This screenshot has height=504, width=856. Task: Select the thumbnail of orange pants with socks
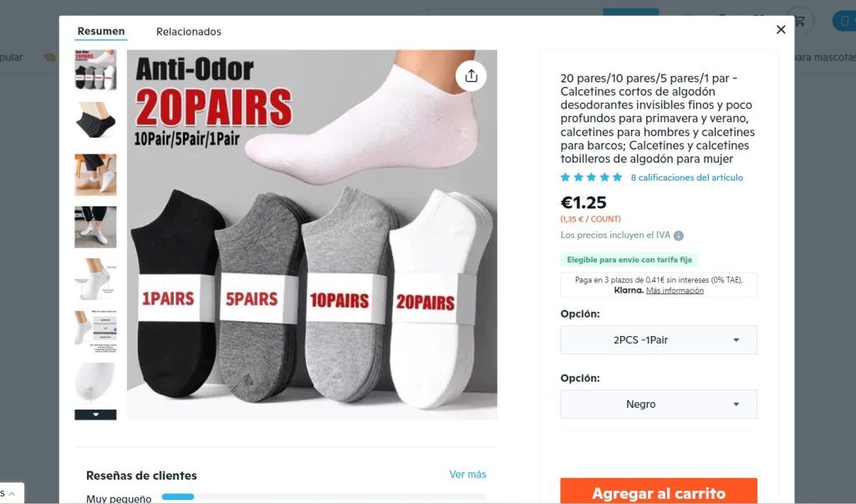(x=95, y=175)
